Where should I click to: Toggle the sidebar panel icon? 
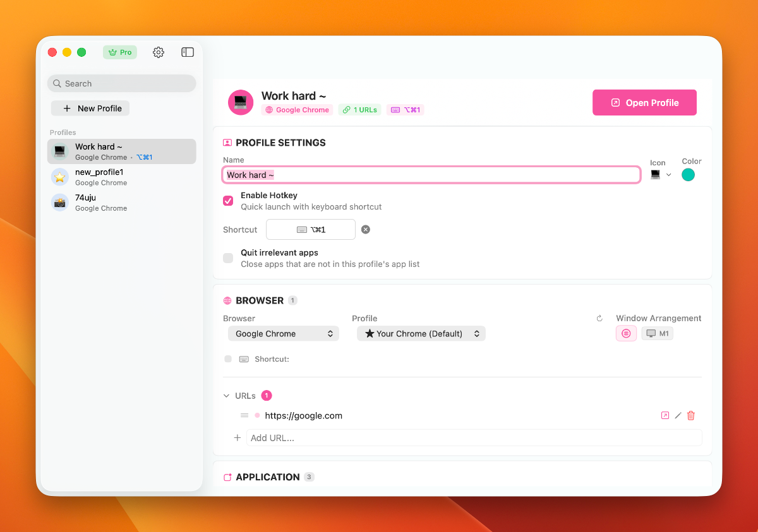coord(188,52)
